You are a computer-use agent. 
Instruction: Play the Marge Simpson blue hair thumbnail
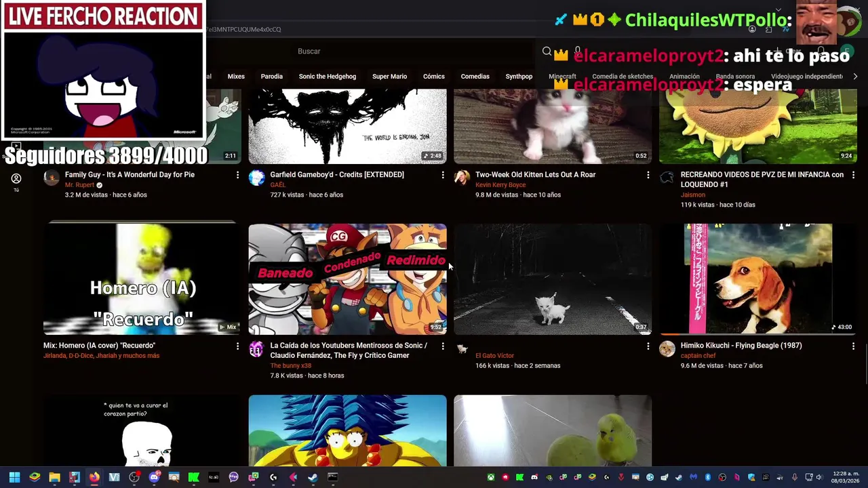pyautogui.click(x=347, y=430)
